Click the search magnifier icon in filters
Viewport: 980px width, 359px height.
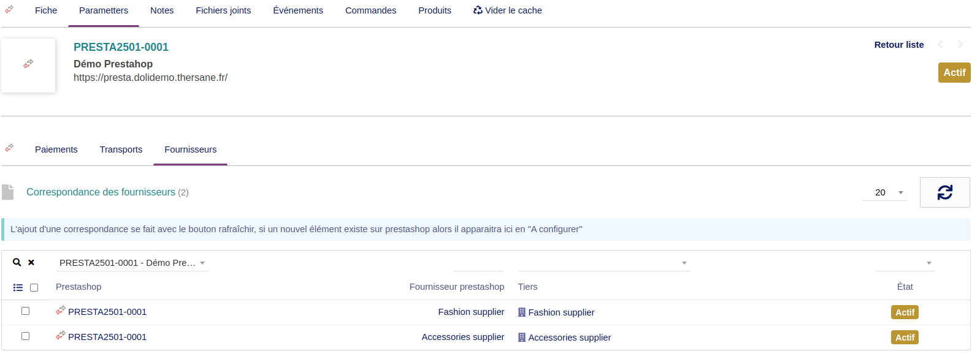tap(17, 262)
